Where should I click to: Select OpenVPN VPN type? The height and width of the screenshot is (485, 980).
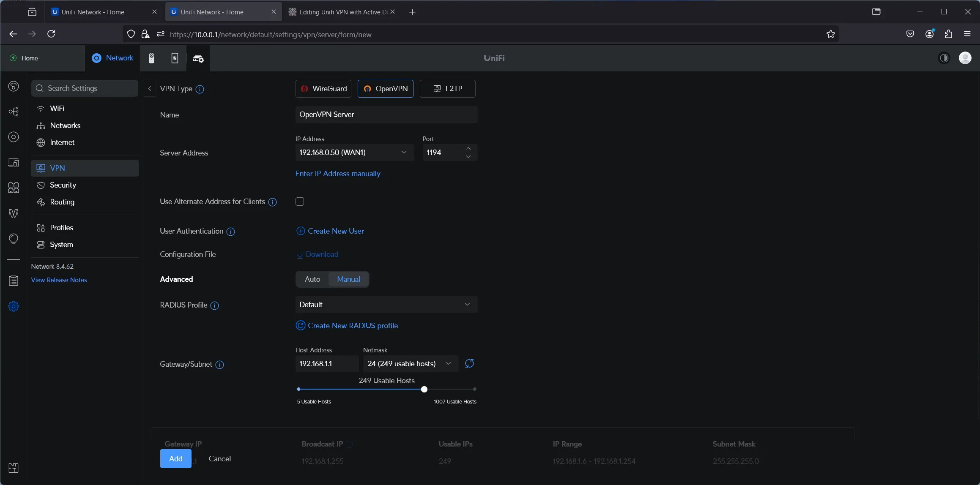click(x=386, y=88)
